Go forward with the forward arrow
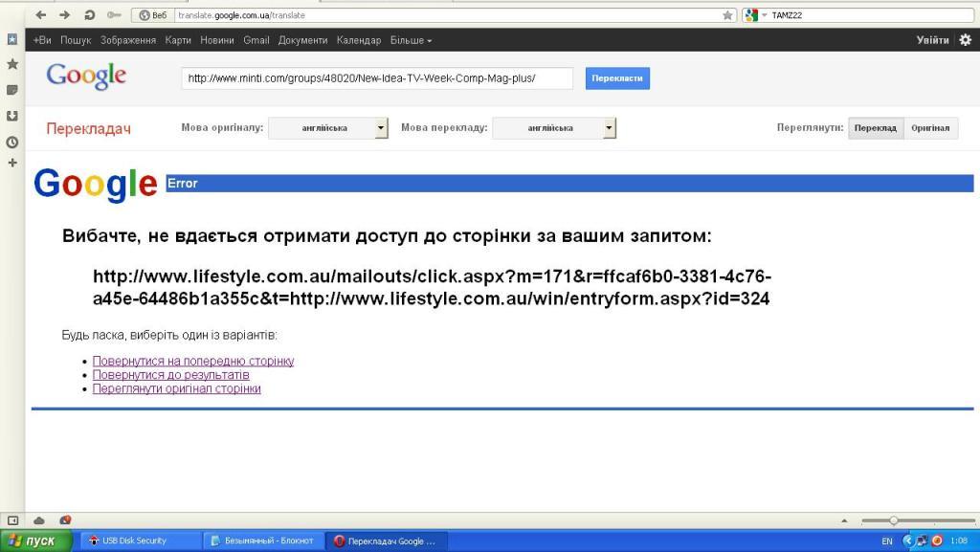This screenshot has width=980, height=552. tap(65, 15)
